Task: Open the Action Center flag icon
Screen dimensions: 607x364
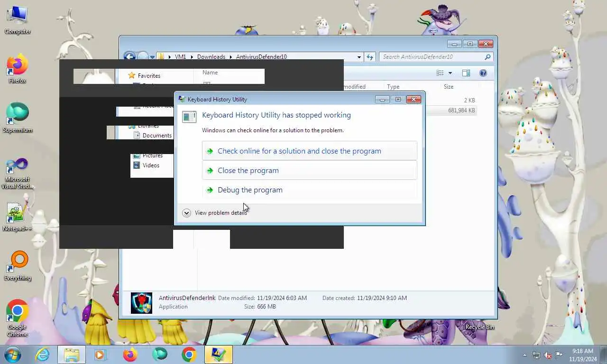Action: coord(559,355)
